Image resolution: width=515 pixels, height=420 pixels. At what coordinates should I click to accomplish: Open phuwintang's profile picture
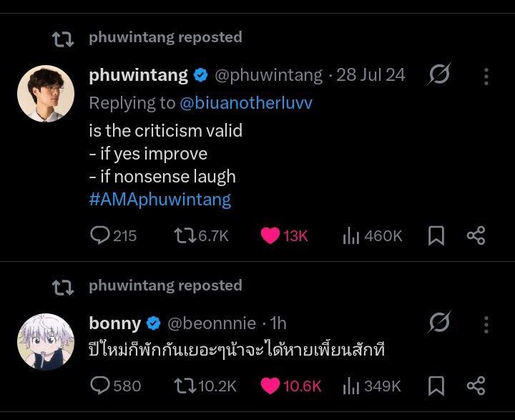[45, 93]
